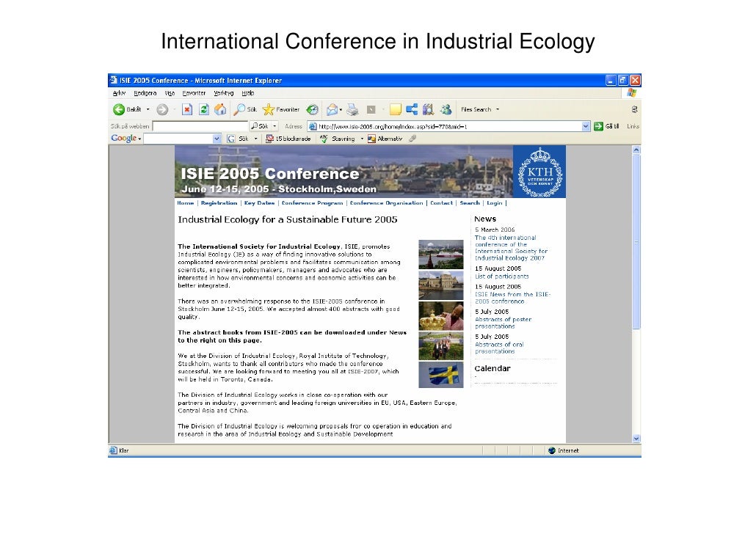Refresh the page with green arrows icon

coord(204,110)
